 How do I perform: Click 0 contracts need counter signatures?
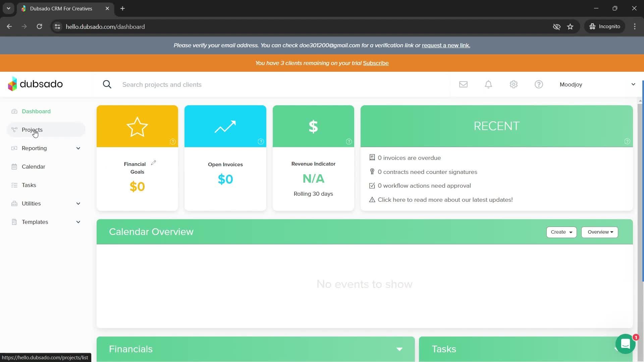427,172
